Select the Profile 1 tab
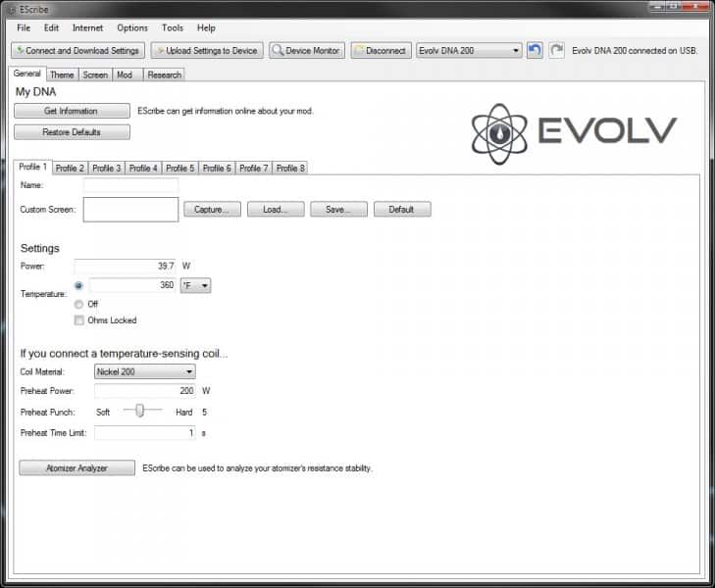 [x=32, y=167]
